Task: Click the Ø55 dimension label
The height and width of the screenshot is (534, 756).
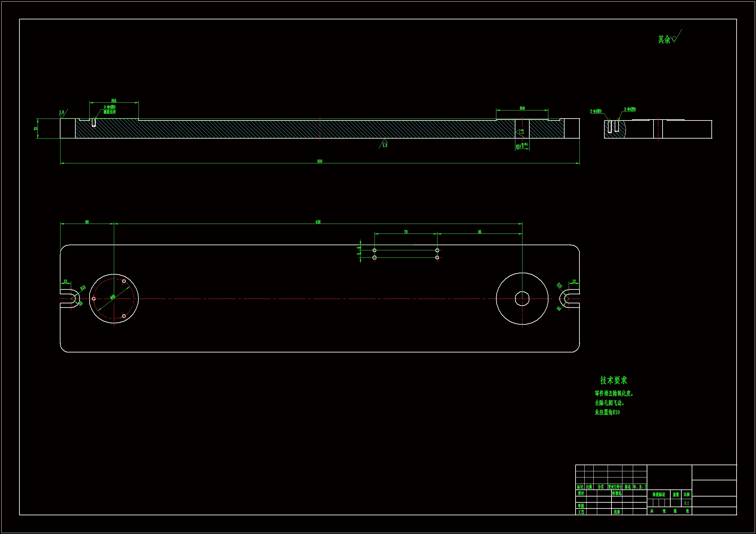Action: click(113, 101)
